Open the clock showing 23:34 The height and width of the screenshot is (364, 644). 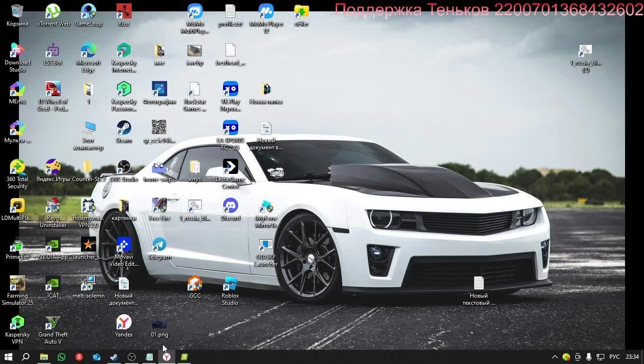[632, 357]
